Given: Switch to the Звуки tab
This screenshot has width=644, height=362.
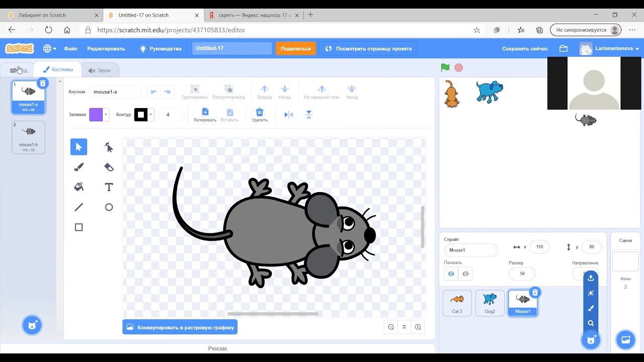Looking at the screenshot, I should click(x=100, y=70).
